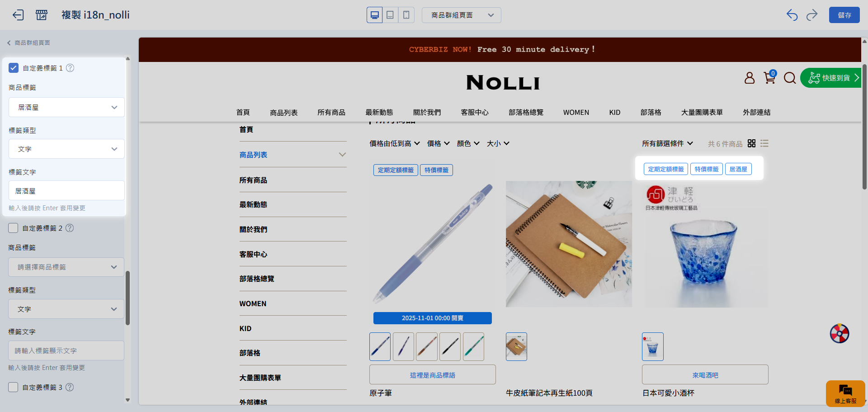Expand the 價格由低到高 sort dropdown

click(x=394, y=143)
